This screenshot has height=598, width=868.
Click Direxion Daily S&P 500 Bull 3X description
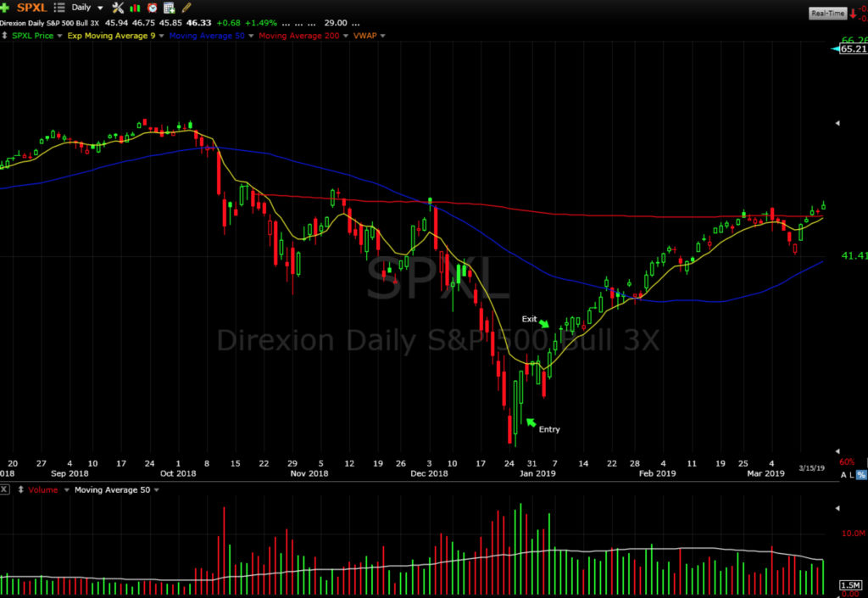click(49, 23)
